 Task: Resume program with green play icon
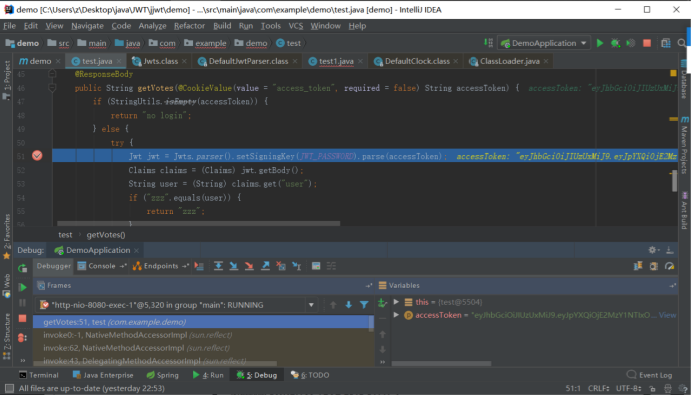[22, 287]
